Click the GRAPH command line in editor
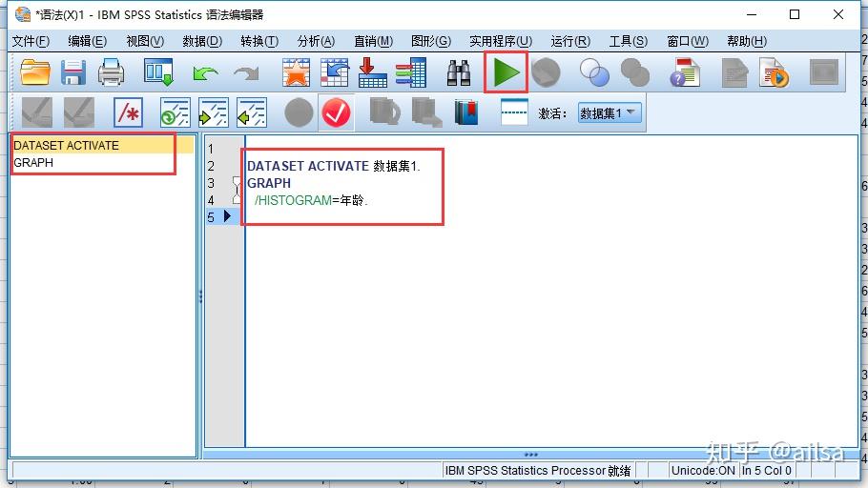The image size is (868, 488). 269,183
